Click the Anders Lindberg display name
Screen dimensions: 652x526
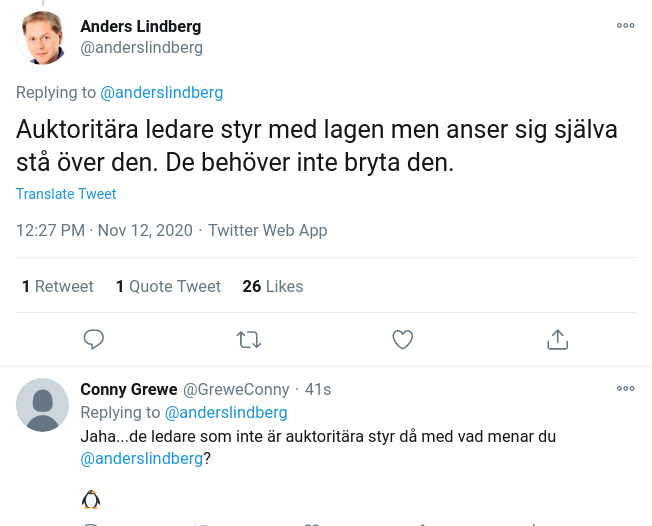[140, 26]
